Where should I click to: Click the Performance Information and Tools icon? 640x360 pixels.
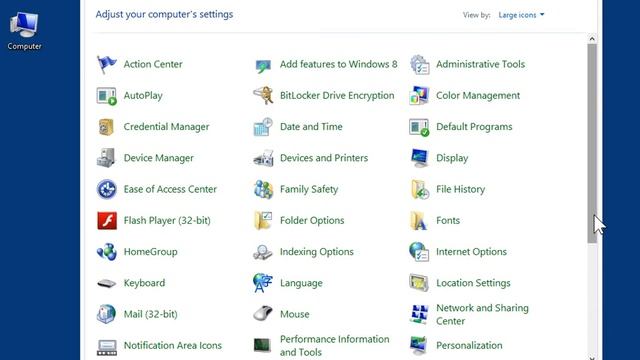pos(262,345)
